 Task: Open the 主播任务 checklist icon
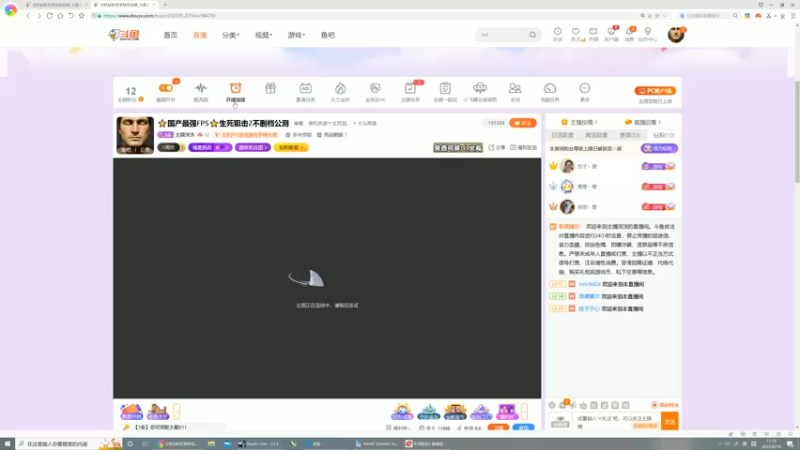[x=410, y=88]
